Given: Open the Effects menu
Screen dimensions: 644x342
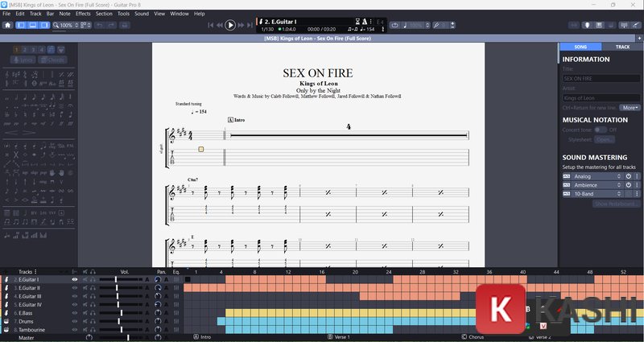Looking at the screenshot, I should tap(83, 14).
